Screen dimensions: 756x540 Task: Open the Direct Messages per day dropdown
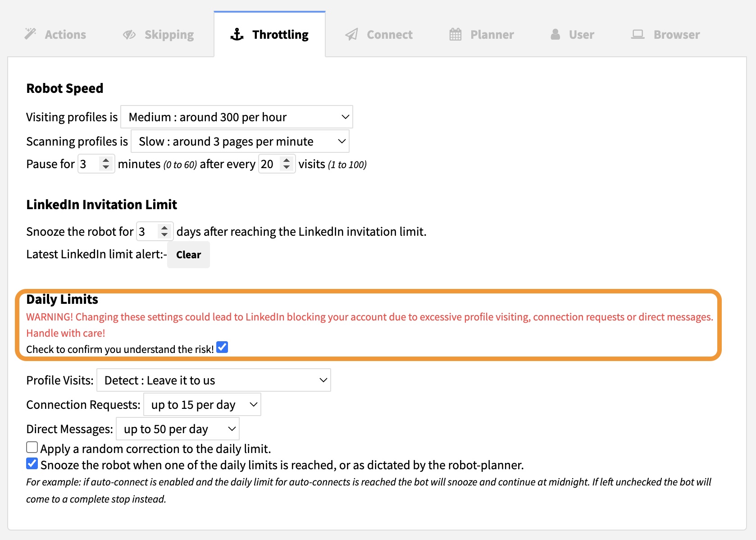coord(178,429)
